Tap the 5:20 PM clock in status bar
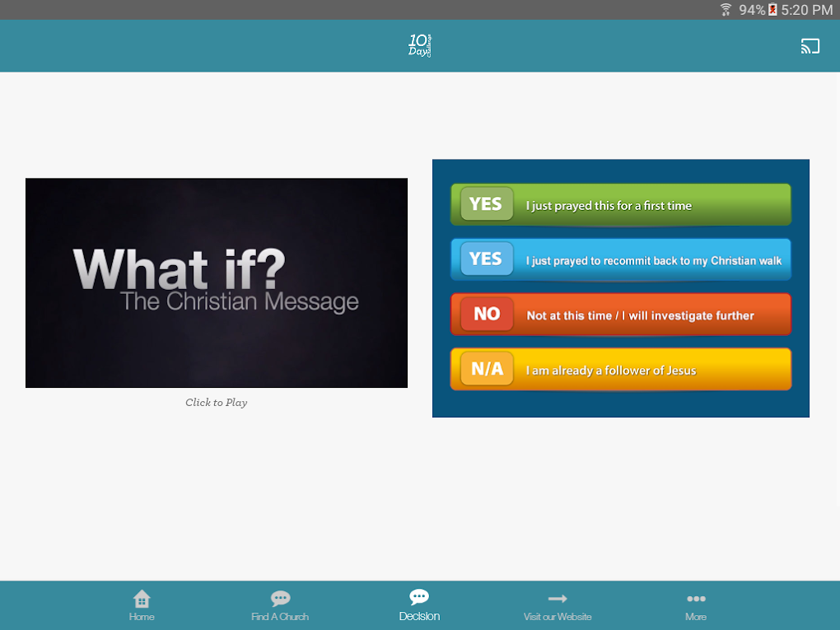The image size is (840, 630). click(x=807, y=10)
